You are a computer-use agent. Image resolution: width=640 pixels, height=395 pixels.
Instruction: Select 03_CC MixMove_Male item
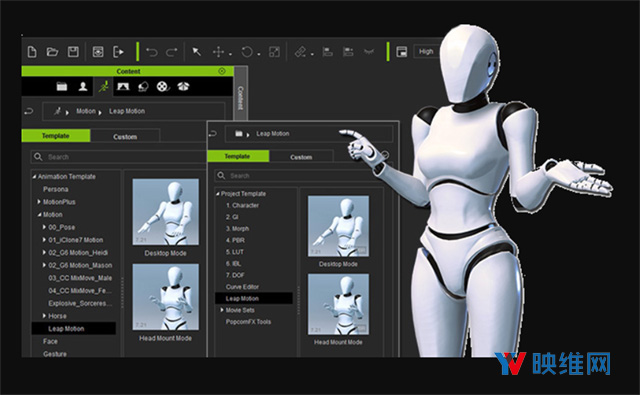coord(80,278)
